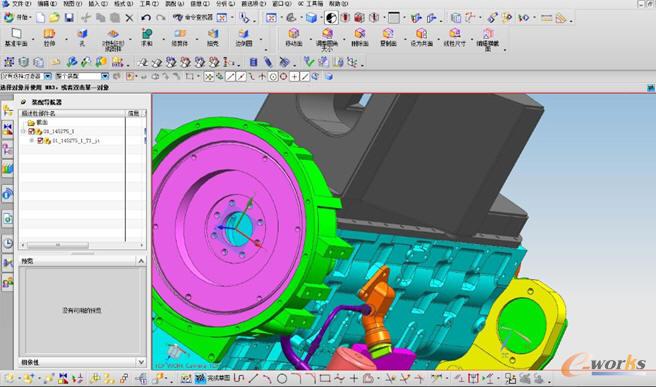This screenshot has height=387, width=656.
Task: Collapse the Preview (预览) panel
Action: 141,261
